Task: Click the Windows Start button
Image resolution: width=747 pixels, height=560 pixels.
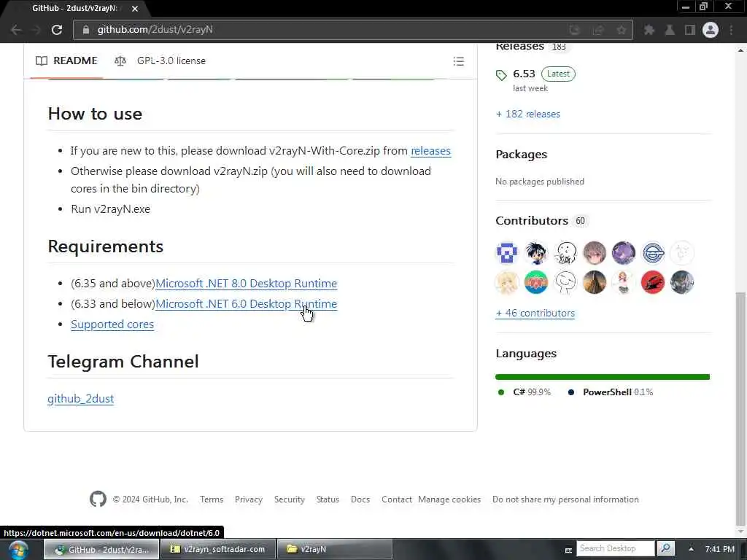Action: pos(18,550)
